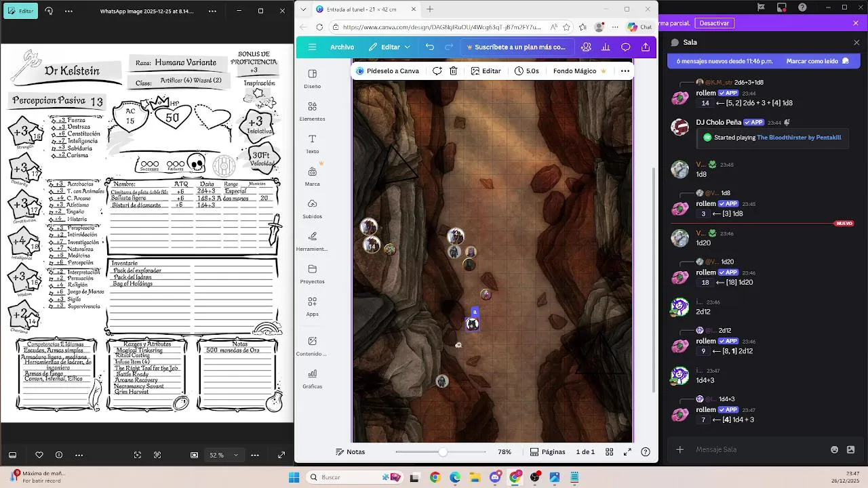868x488 pixels.
Task: Enter fullscreen presentation in Canva bottom bar
Action: (x=627, y=452)
